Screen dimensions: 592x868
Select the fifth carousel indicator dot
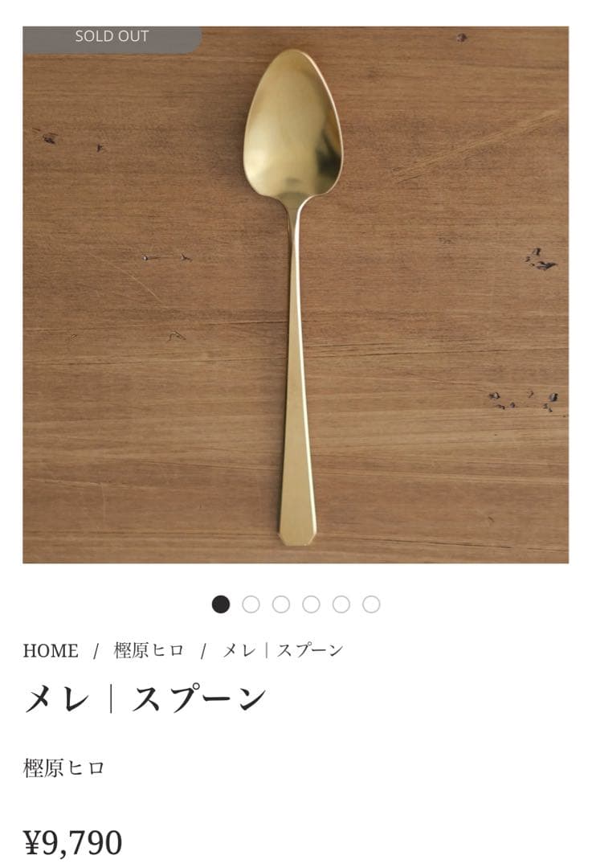341,604
